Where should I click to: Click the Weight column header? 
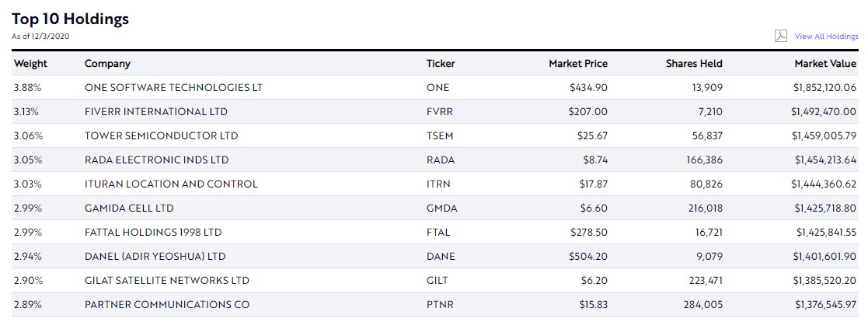click(30, 64)
